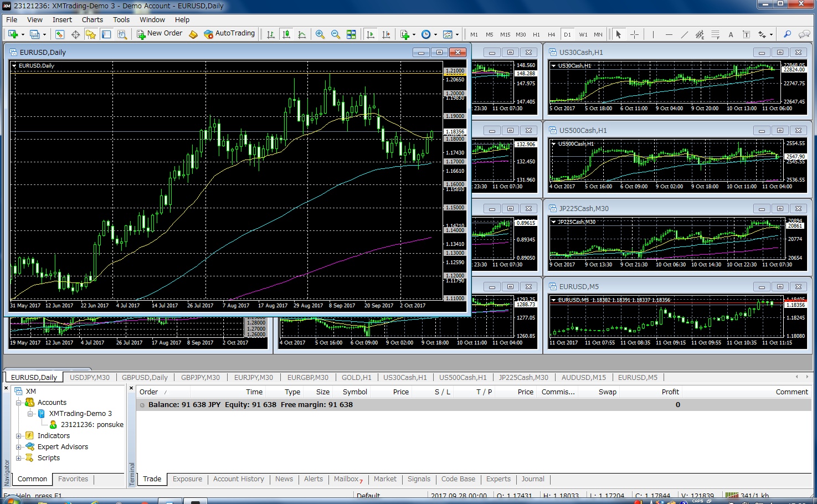817x504 pixels.
Task: Open the search magnifier icon
Action: point(787,34)
